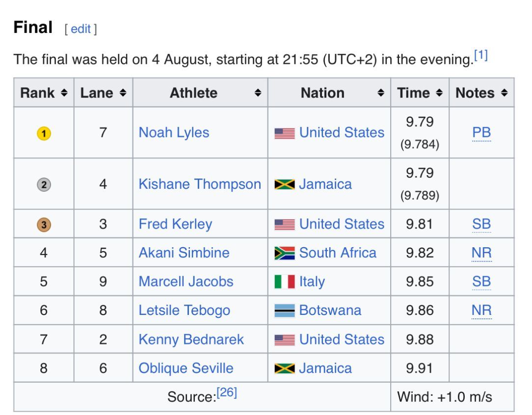Click the bronze medal icon
The image size is (532, 415).
click(x=44, y=225)
